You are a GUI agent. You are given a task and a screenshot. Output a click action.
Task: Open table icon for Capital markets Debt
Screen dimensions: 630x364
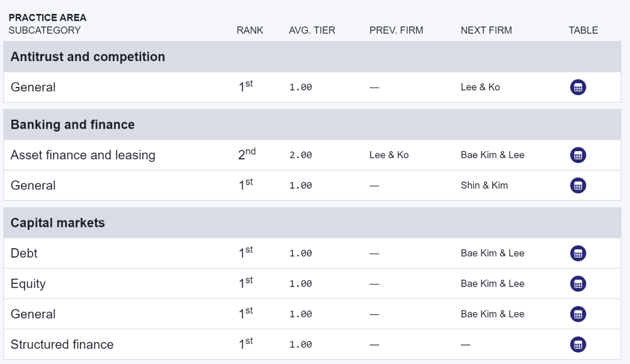[x=578, y=254]
